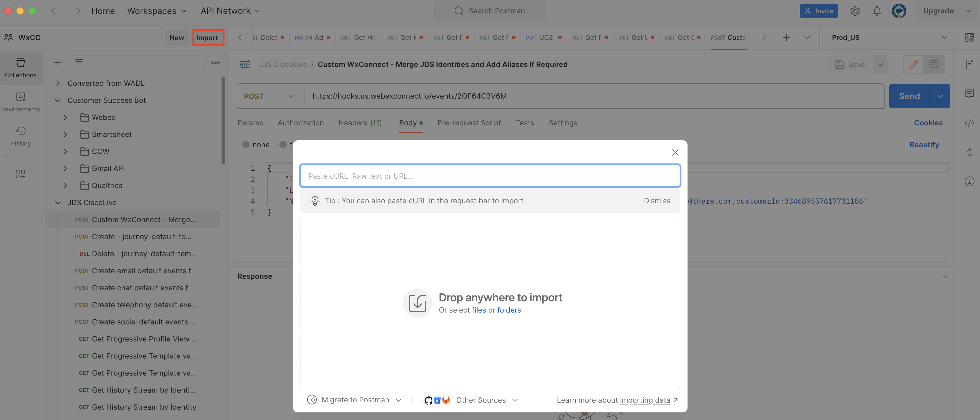
Task: Open the comments icon in right sidebar
Action: pyautogui.click(x=969, y=93)
